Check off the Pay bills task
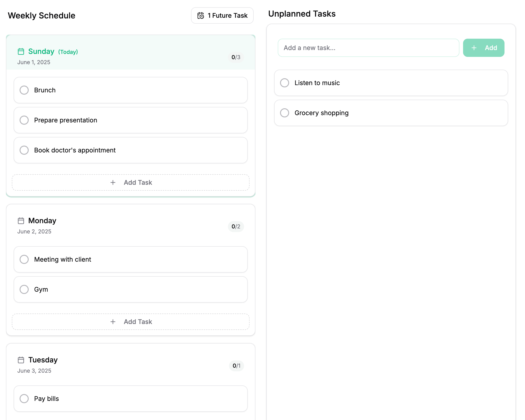 pyautogui.click(x=24, y=399)
